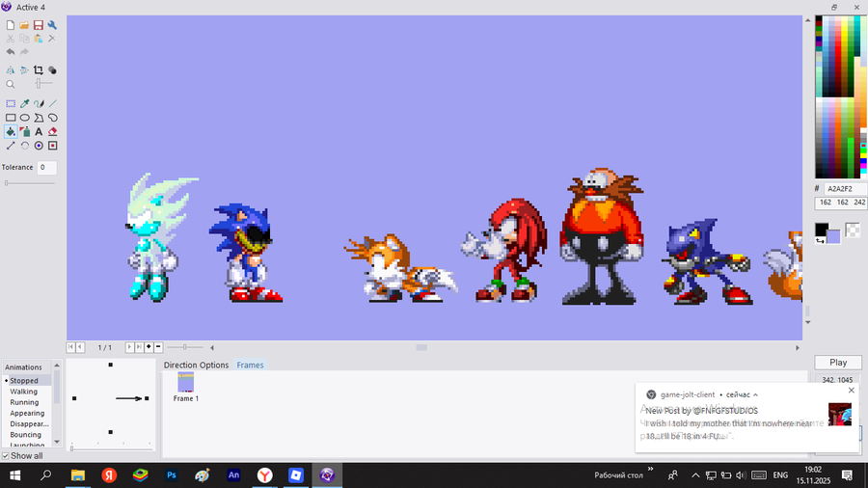Click the black foreground color swatch

tap(822, 230)
